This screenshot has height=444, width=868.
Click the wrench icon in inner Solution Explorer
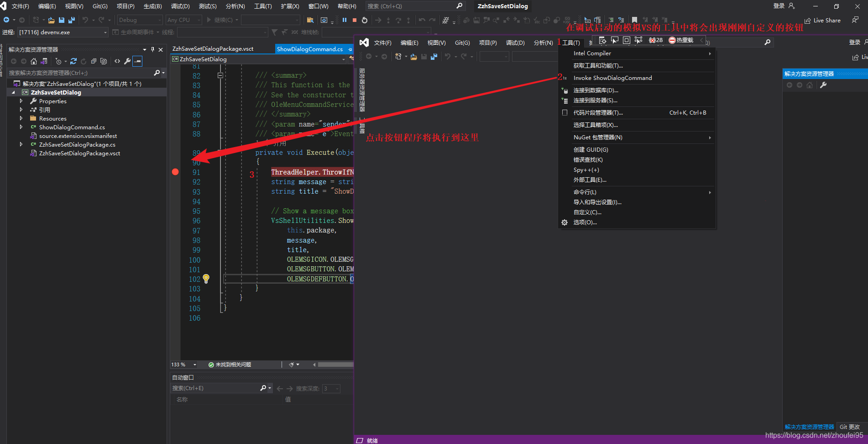click(x=823, y=85)
